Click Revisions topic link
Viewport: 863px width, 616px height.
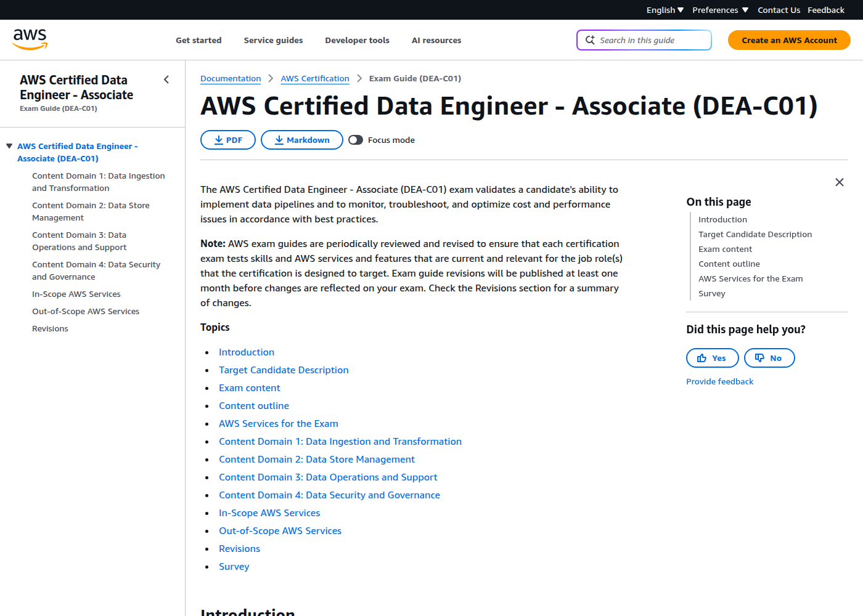(239, 548)
